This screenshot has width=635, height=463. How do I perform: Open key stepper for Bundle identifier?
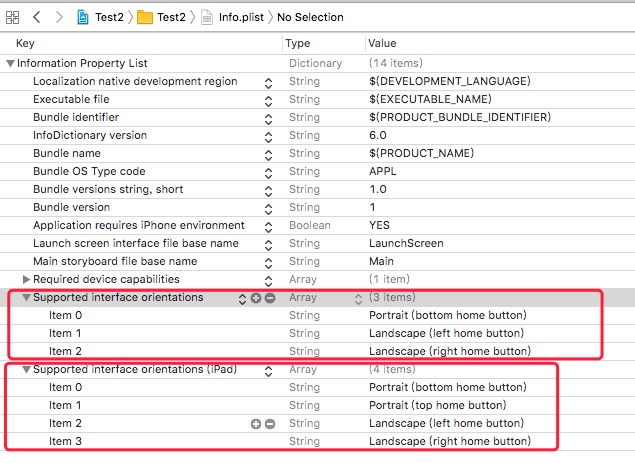pyautogui.click(x=268, y=117)
